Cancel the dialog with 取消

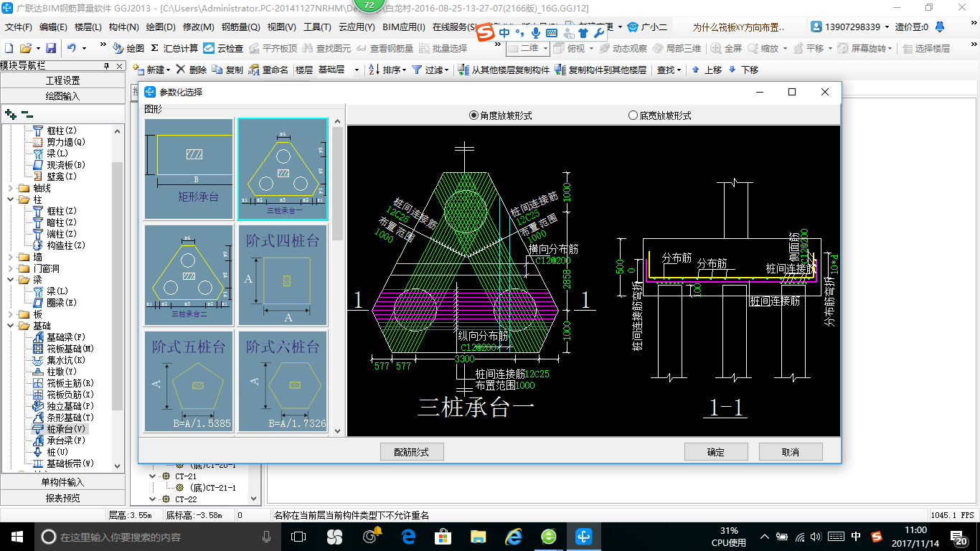[791, 451]
